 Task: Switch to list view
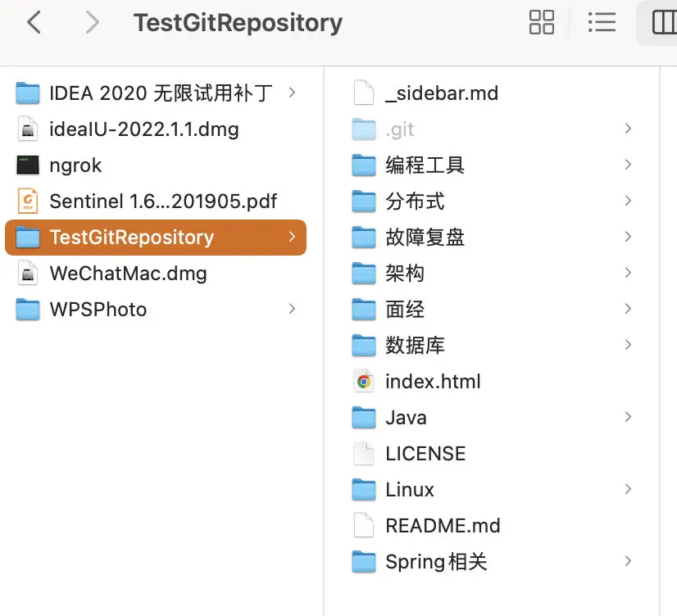point(602,22)
